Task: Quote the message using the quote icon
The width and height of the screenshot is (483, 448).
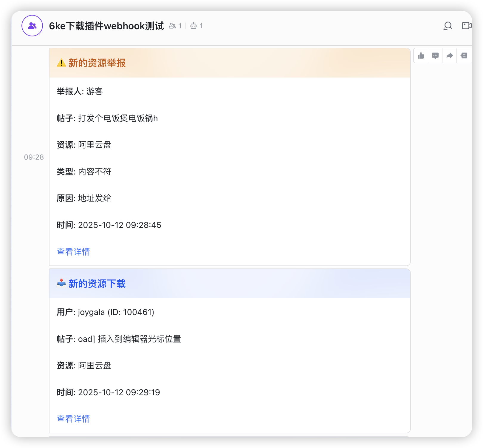Action: click(x=464, y=55)
